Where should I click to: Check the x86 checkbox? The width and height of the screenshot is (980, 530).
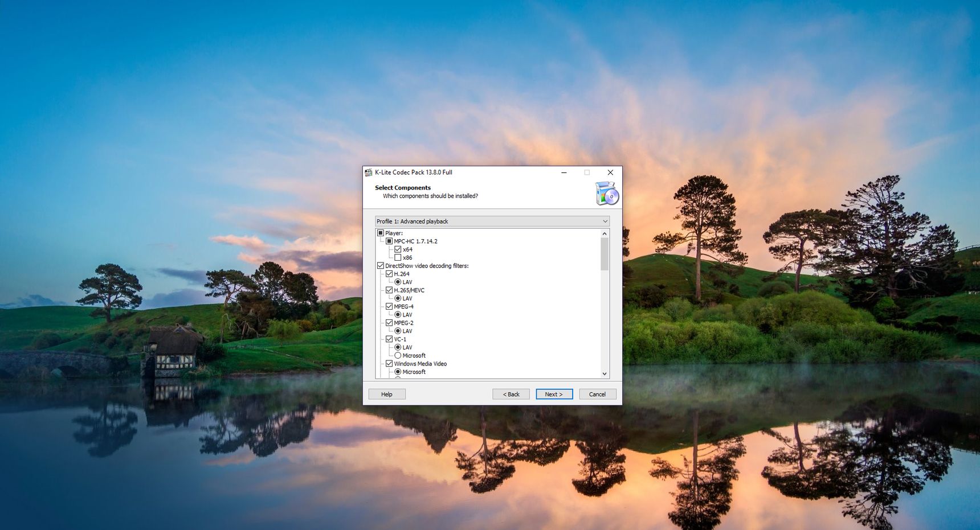pos(398,257)
